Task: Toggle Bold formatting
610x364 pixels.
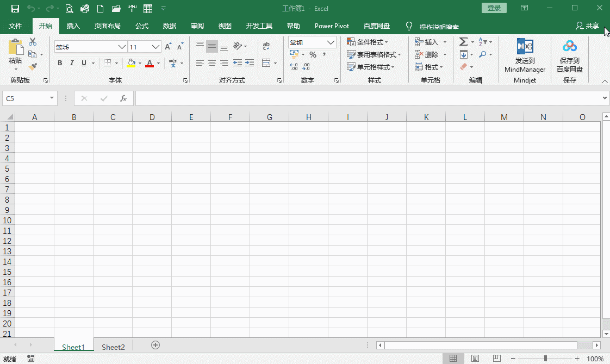Action: pos(60,63)
